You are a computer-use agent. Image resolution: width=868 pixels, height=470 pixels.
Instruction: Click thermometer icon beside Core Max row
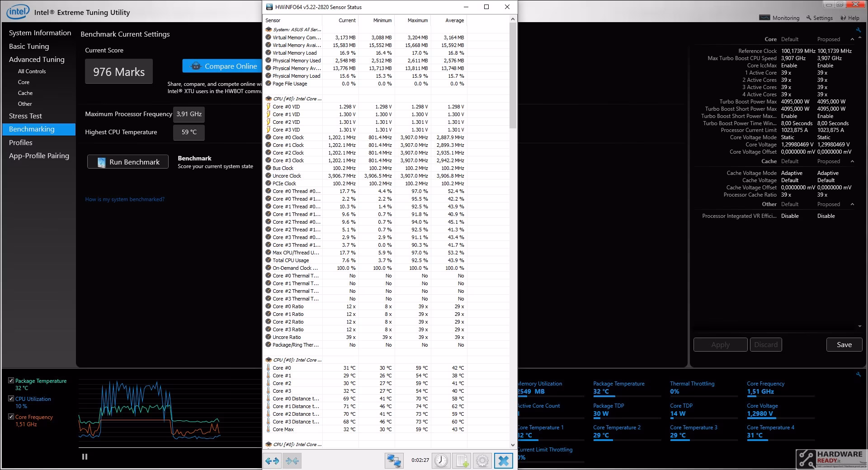click(269, 429)
